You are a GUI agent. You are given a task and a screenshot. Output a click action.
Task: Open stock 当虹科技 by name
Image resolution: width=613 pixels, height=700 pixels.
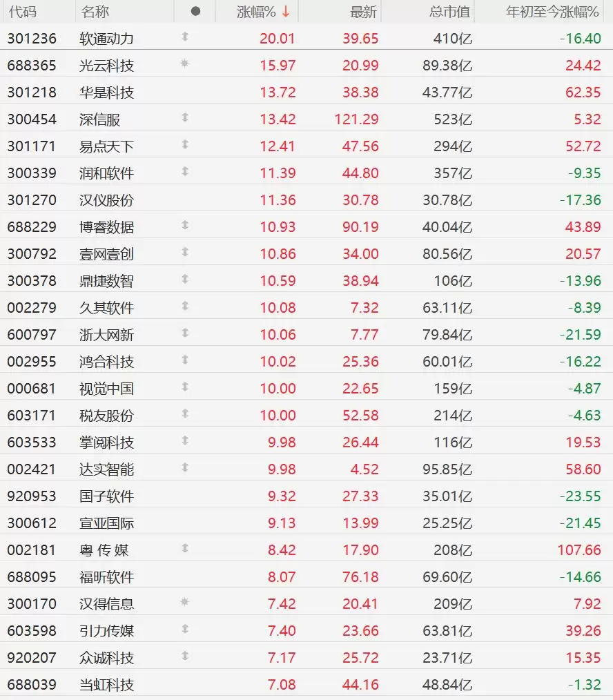(106, 684)
